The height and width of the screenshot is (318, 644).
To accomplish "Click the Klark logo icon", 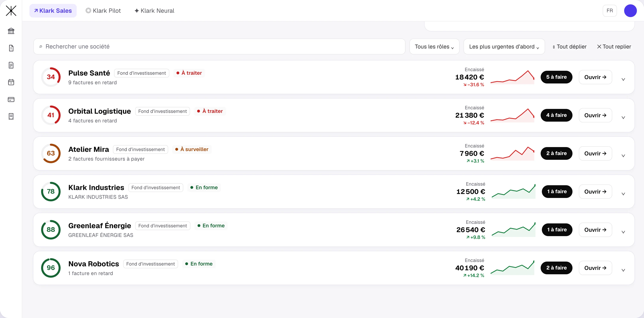I will pos(11,11).
